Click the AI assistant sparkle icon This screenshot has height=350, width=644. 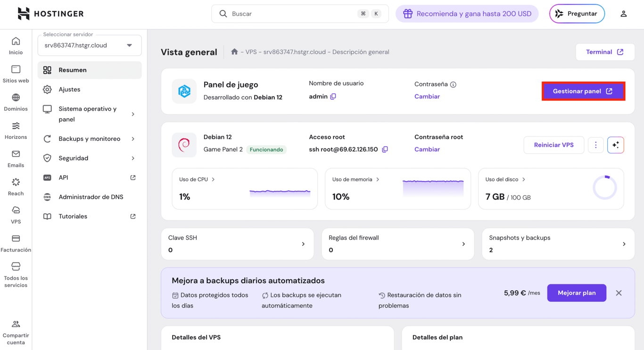[616, 145]
